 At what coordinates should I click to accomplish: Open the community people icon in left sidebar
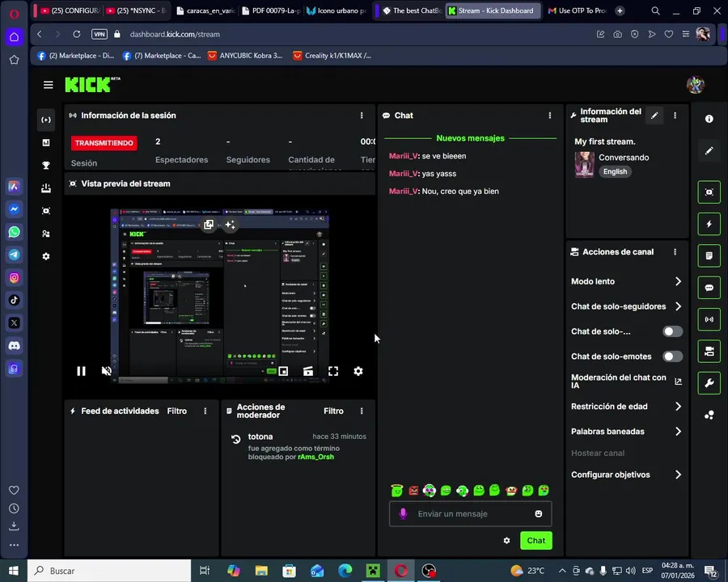[x=46, y=234]
